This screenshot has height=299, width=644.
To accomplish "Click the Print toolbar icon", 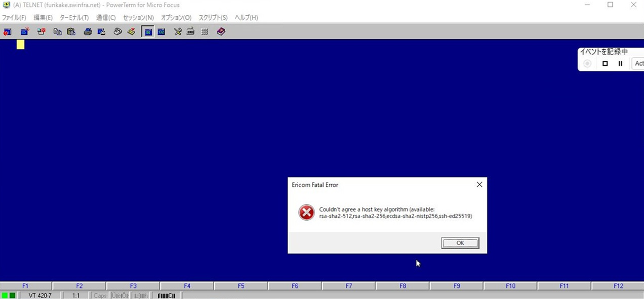I will 88,32.
